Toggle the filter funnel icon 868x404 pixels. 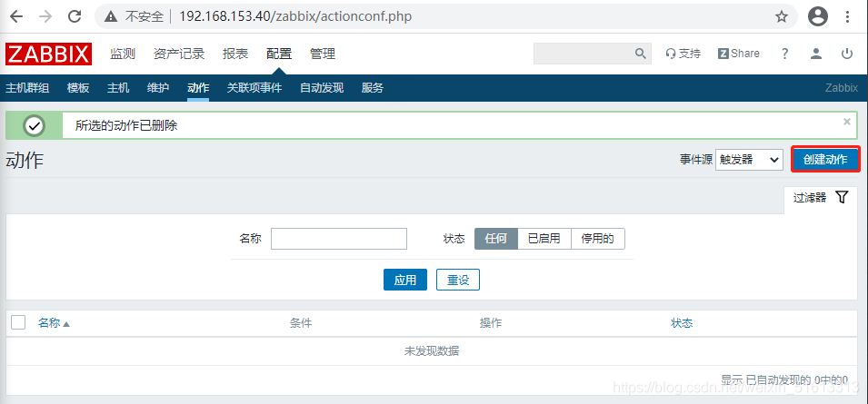[x=842, y=197]
